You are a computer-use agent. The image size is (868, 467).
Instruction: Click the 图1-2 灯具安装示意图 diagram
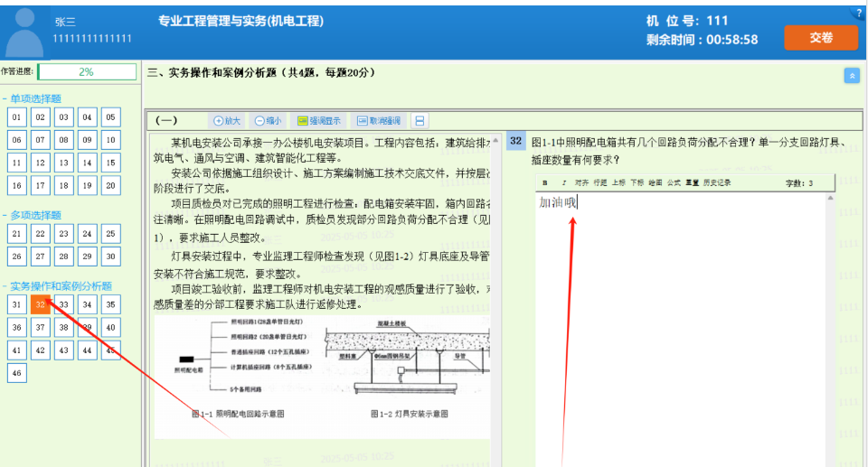pos(410,368)
